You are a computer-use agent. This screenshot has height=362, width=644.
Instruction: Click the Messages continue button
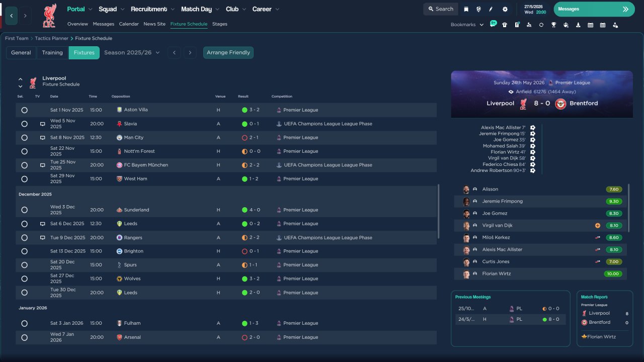594,9
